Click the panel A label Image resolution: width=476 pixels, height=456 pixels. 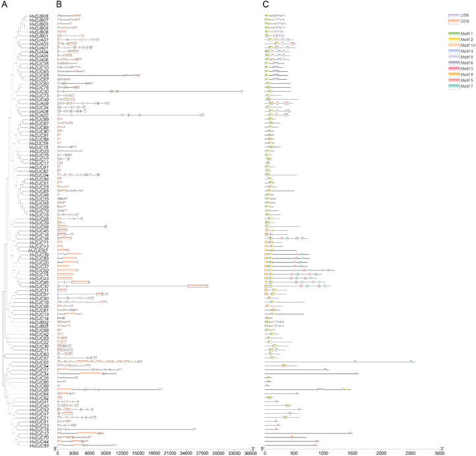coord(4,4)
